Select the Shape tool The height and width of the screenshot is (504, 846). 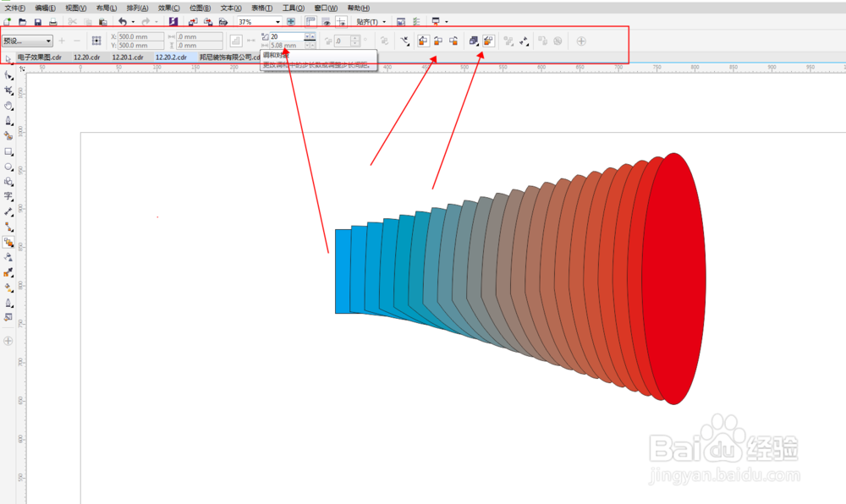point(8,75)
